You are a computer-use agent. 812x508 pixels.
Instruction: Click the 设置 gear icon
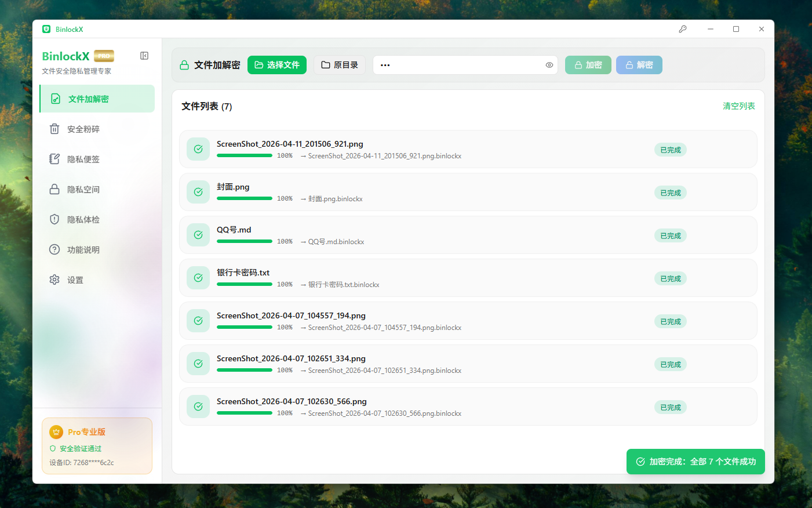click(x=54, y=280)
